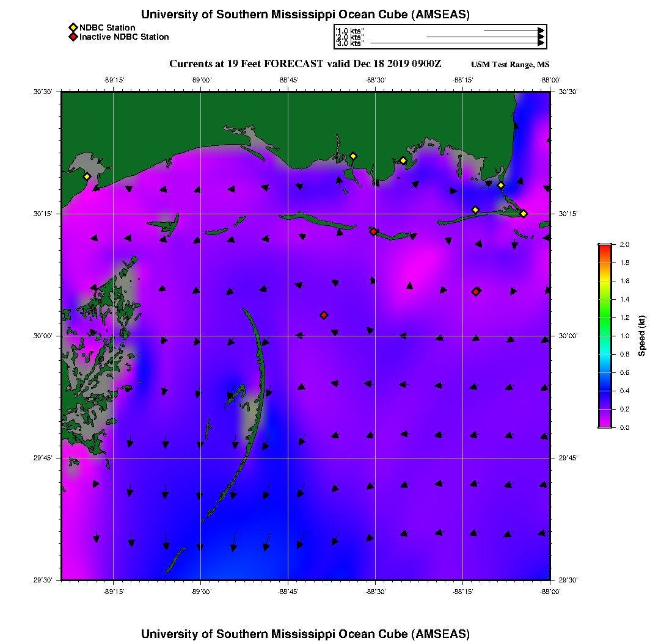The image size is (672, 641).
Task: Click the 'NDBC Station' legend label
Action: 108,27
